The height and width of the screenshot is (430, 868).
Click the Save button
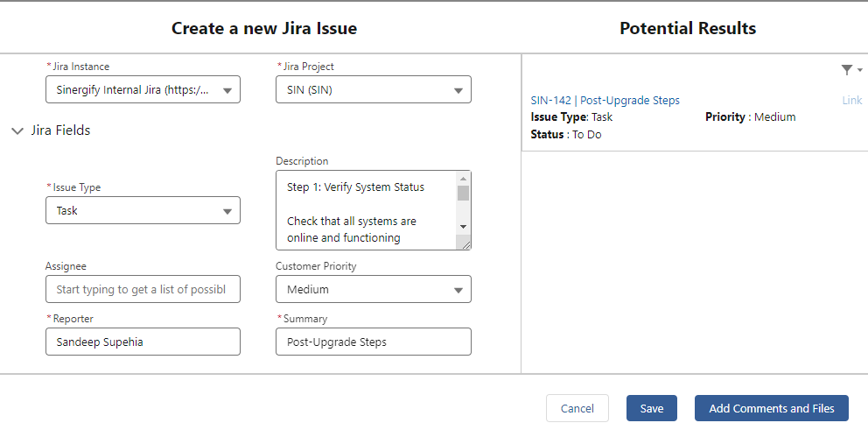tap(652, 408)
